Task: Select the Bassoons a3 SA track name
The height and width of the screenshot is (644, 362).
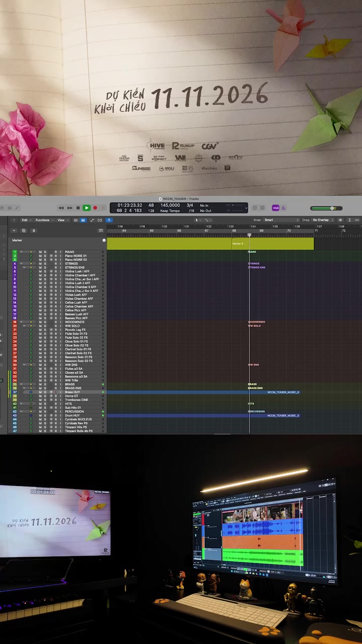Action: coord(76,376)
